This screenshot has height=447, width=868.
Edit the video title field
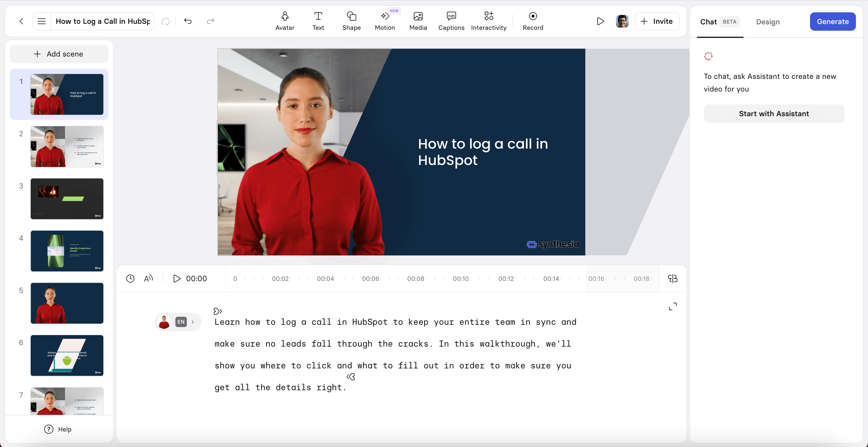pyautogui.click(x=102, y=21)
